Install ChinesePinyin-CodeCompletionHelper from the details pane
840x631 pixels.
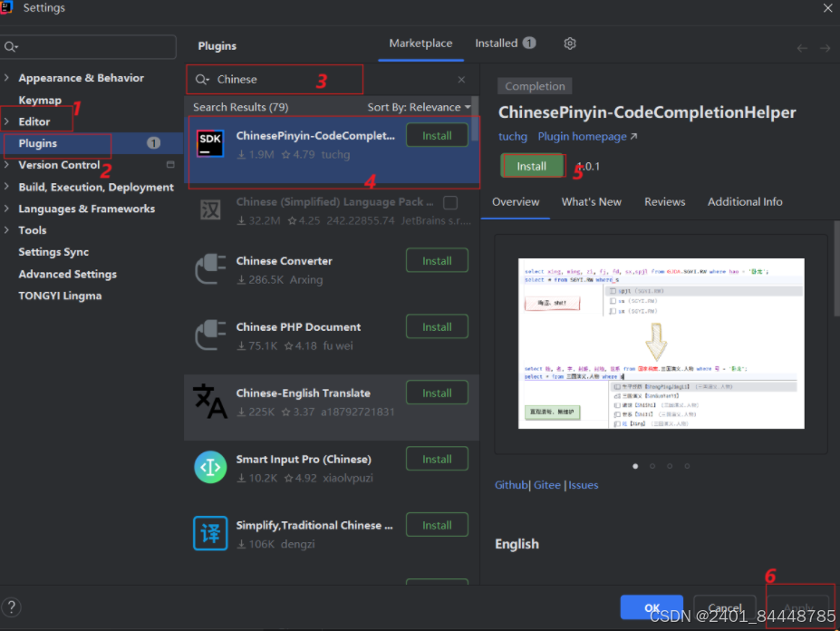531,166
